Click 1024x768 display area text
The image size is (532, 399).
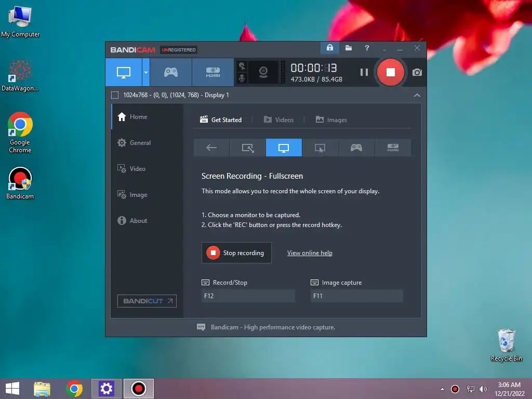176,95
